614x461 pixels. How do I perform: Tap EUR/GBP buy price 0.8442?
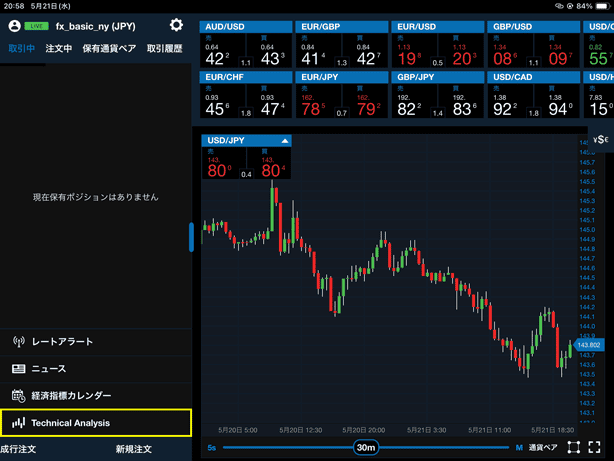tap(365, 51)
